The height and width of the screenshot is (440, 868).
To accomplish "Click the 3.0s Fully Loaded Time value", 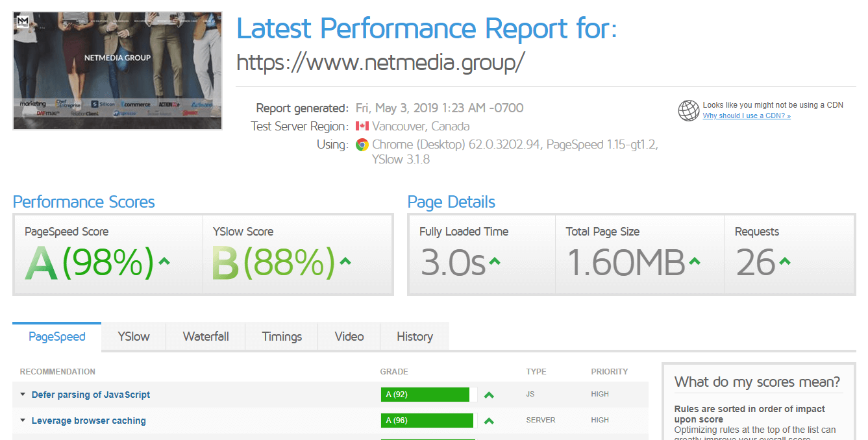I will [x=453, y=263].
